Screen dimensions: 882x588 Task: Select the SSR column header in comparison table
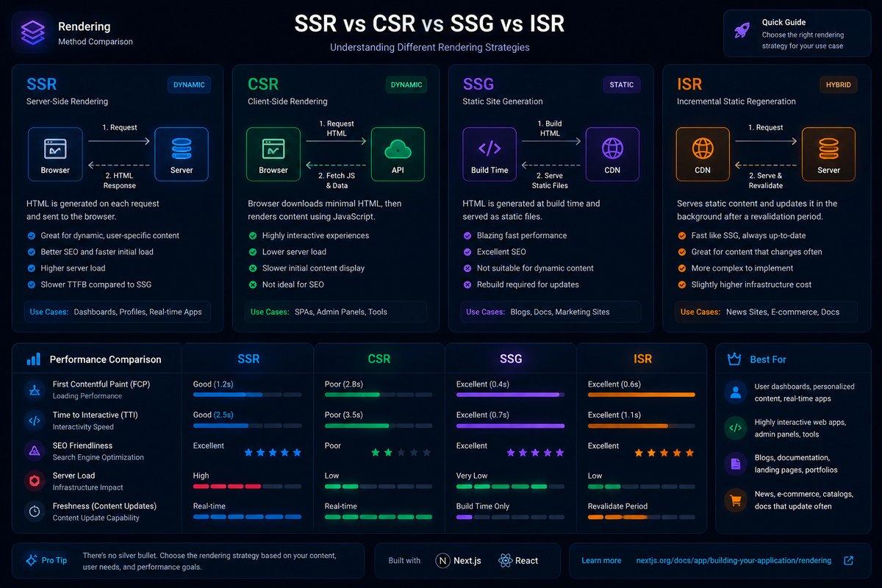[248, 359]
